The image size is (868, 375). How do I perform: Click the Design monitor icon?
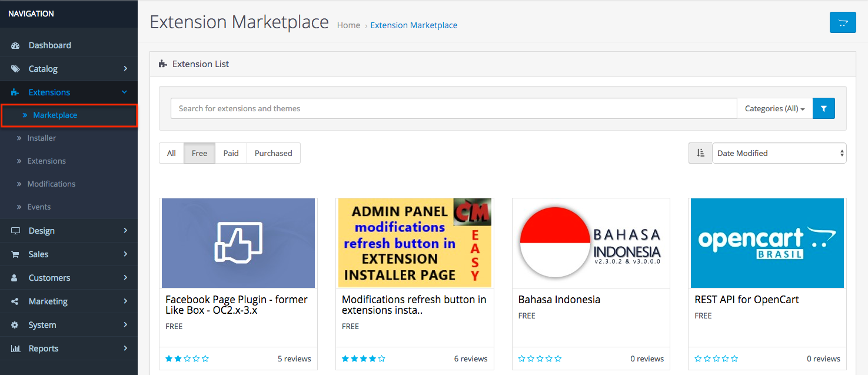[x=16, y=231]
